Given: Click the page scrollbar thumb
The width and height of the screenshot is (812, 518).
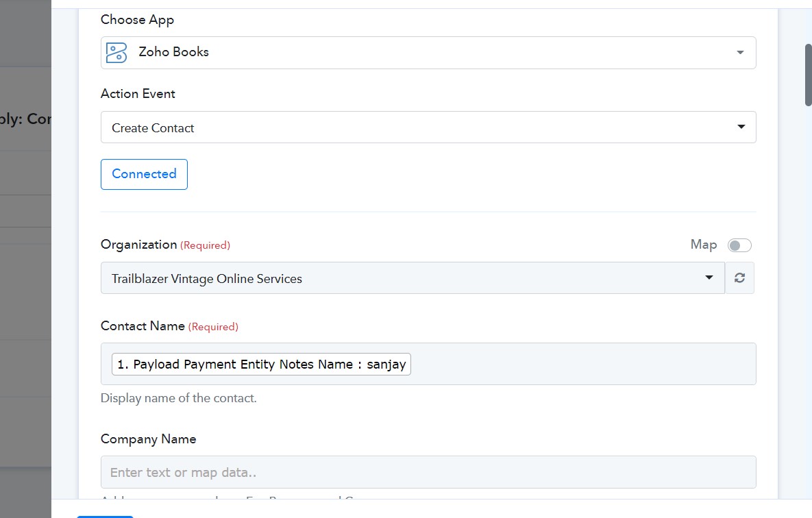Looking at the screenshot, I should tap(808, 75).
